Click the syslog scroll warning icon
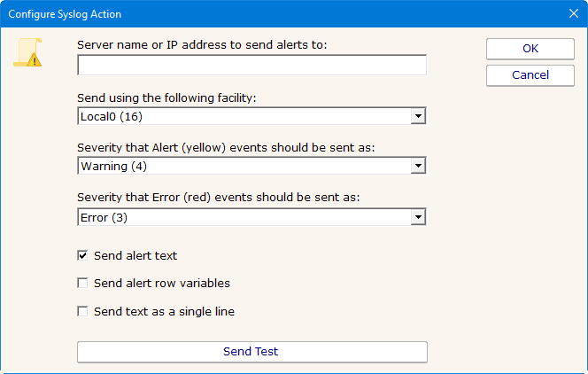588x374 pixels. [x=27, y=53]
